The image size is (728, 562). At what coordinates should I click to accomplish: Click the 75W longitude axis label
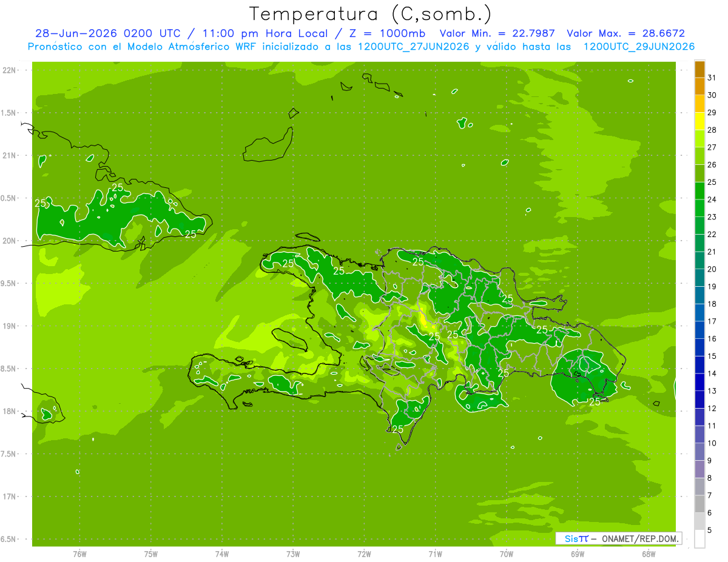click(151, 554)
